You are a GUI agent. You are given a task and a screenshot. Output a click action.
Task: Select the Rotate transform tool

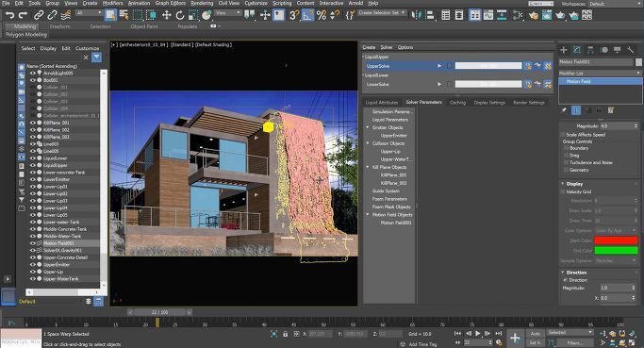point(180,16)
